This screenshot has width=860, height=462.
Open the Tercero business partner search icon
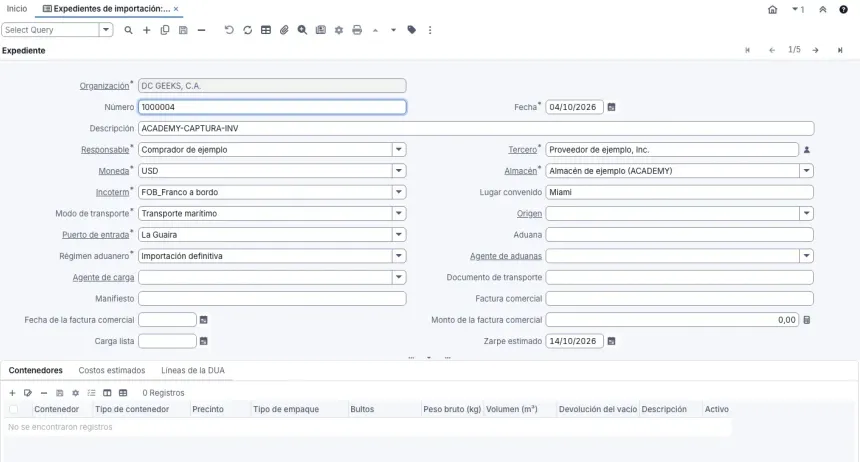click(x=807, y=150)
